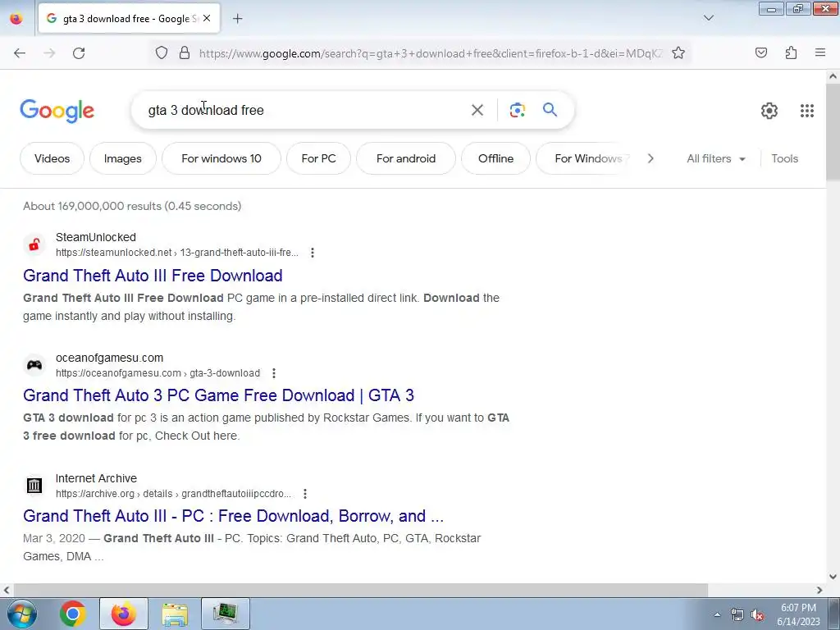Screen dimensions: 840x630
Task: Open the Google apps grid
Action: pyautogui.click(x=807, y=111)
